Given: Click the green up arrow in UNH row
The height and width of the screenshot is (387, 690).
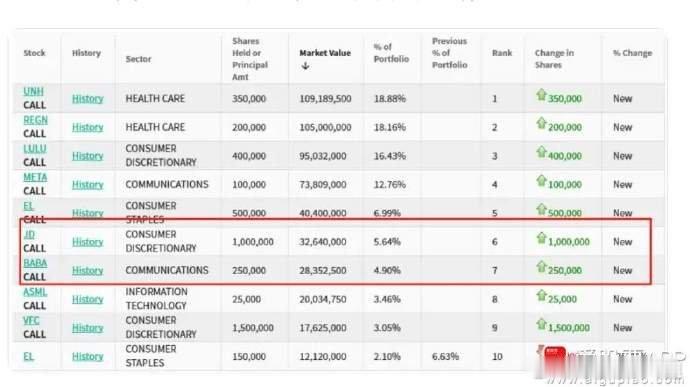Looking at the screenshot, I should (541, 95).
